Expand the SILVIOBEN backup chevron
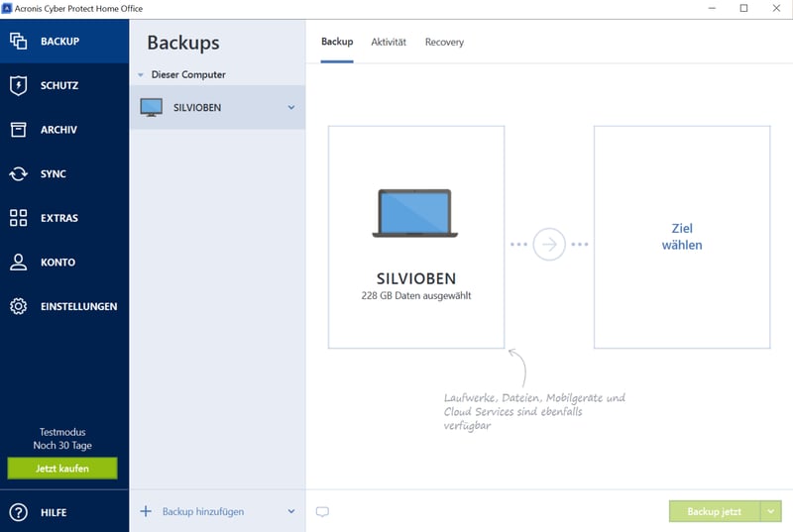This screenshot has height=532, width=793. [291, 107]
